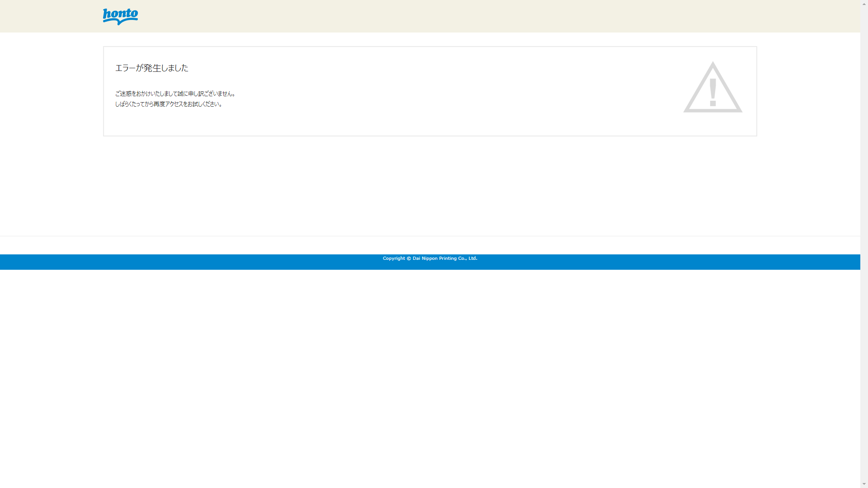Click the empty center of error box
The height and width of the screenshot is (488, 868).
[x=429, y=90]
